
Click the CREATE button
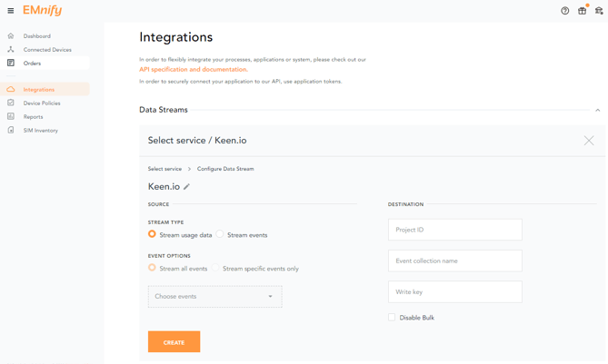[x=174, y=341]
